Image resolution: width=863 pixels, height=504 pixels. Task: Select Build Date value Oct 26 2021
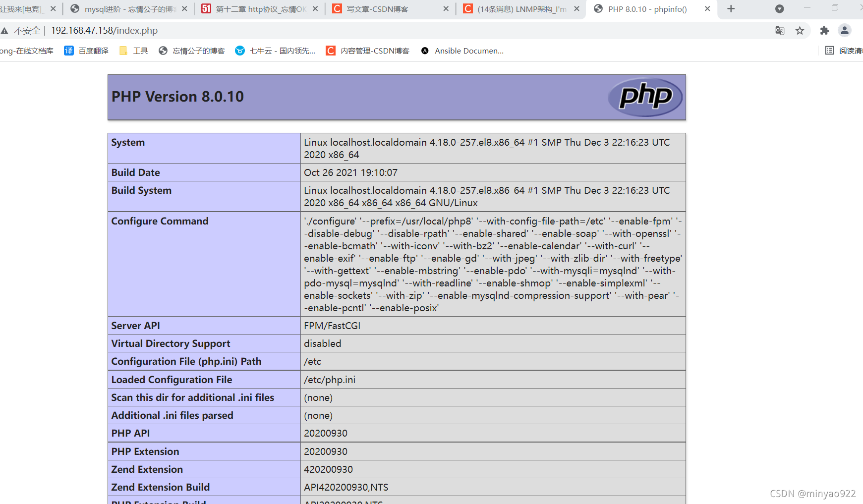point(350,172)
